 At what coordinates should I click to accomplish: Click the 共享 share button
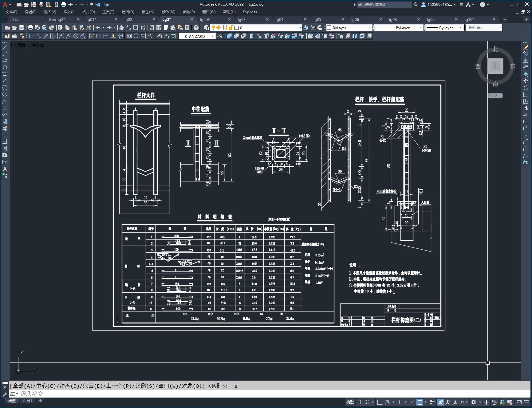[102, 5]
